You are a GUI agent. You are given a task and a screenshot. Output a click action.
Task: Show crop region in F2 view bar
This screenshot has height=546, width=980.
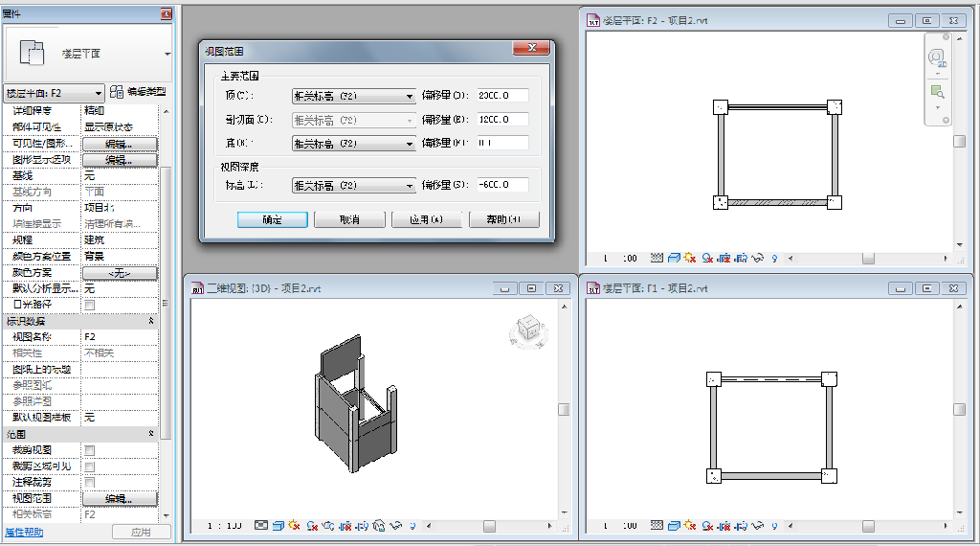pyautogui.click(x=741, y=258)
